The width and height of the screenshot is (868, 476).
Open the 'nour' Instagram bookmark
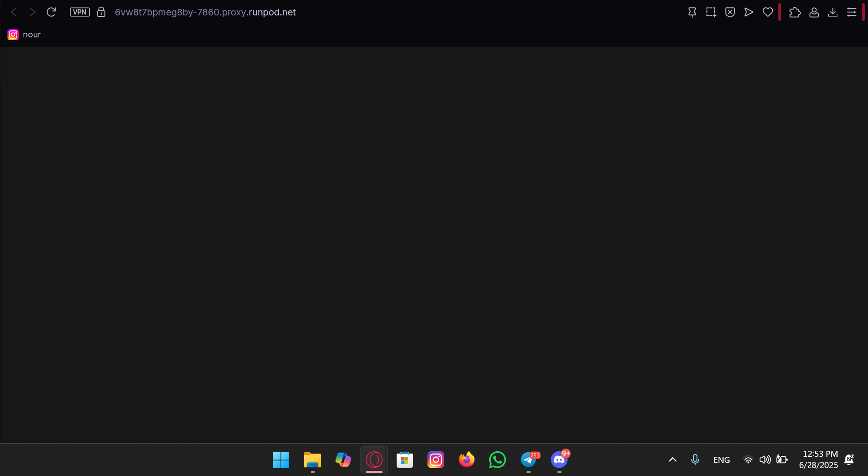[24, 35]
